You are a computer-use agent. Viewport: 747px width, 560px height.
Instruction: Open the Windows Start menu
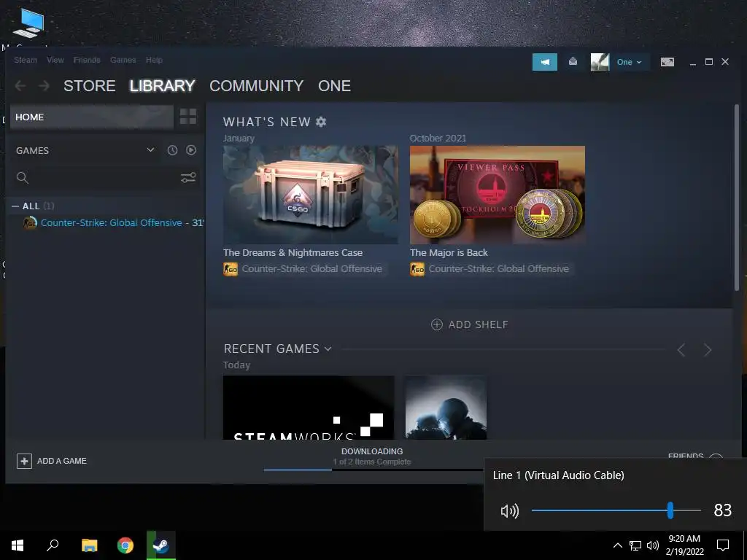18,545
